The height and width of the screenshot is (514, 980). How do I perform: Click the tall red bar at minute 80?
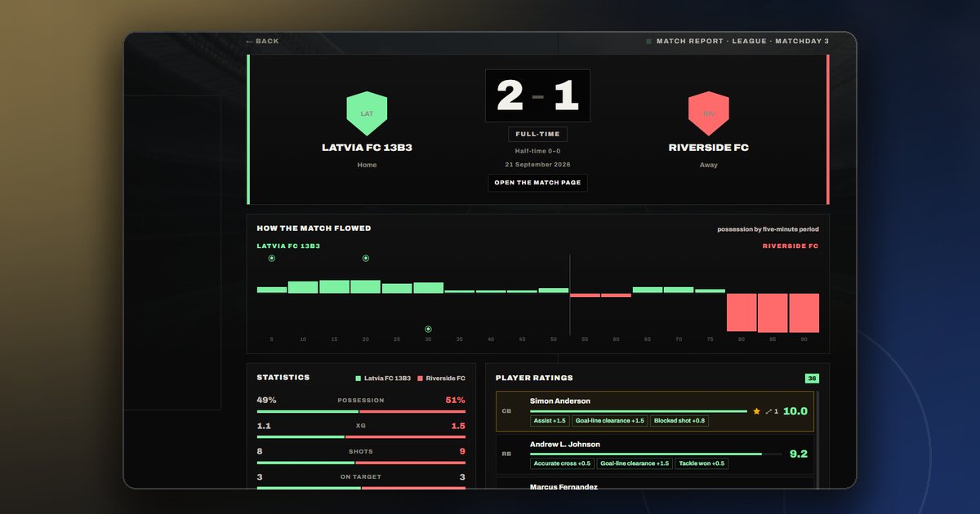coord(742,312)
